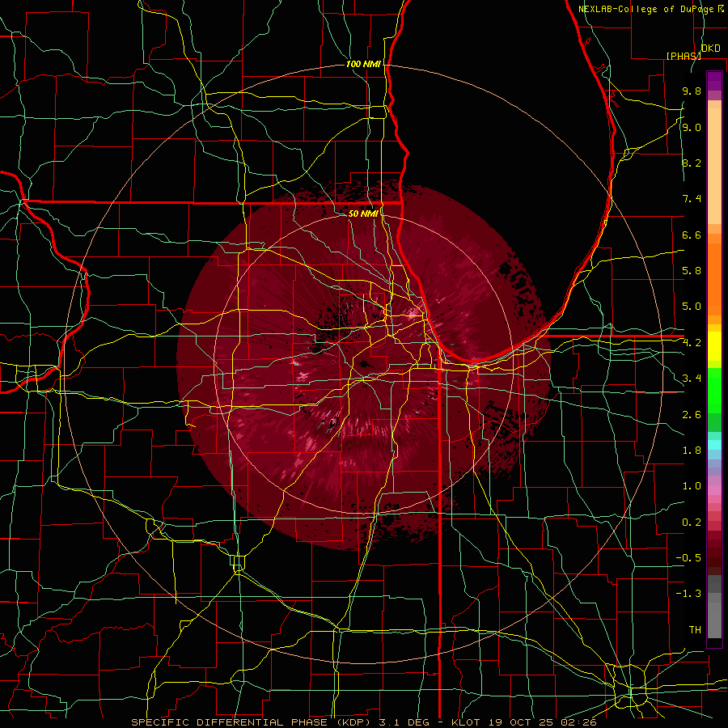This screenshot has height=728, width=728.
Task: Click the 0.2 legend value
Action: click(x=692, y=523)
